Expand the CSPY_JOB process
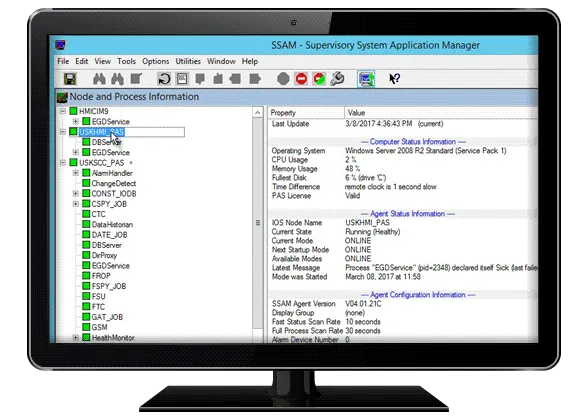 click(76, 204)
